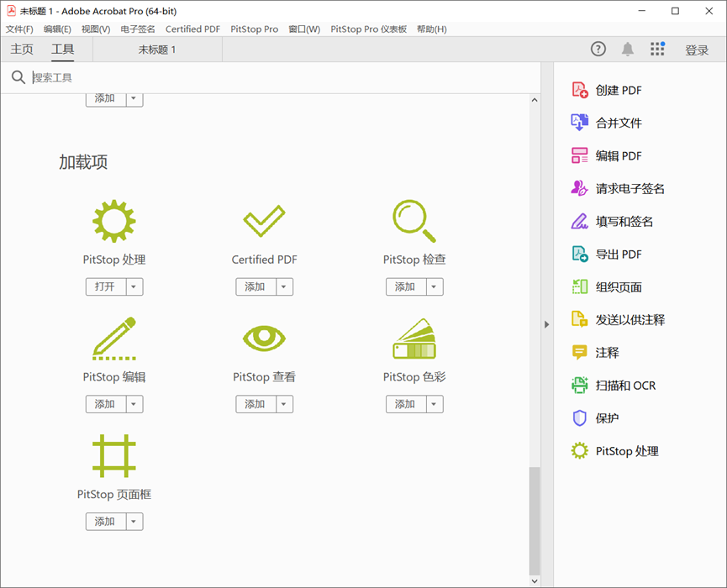Click the search magnifier icon
This screenshot has width=727, height=588.
(18, 77)
